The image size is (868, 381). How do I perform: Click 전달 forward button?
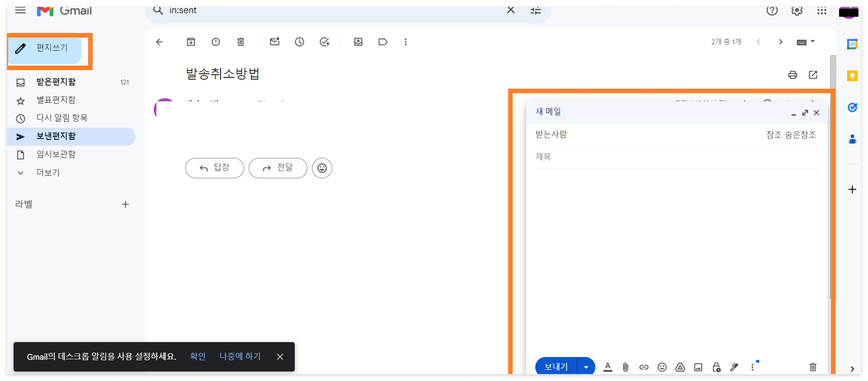click(278, 168)
